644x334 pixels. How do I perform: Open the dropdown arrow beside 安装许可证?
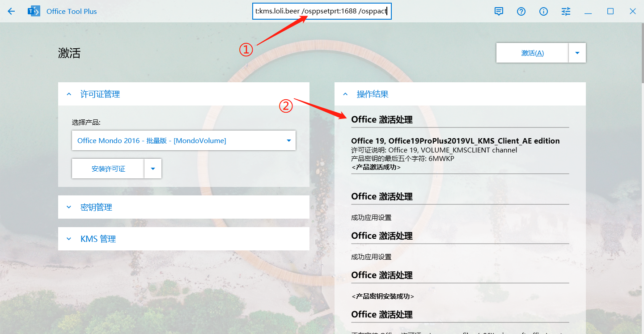pos(153,169)
